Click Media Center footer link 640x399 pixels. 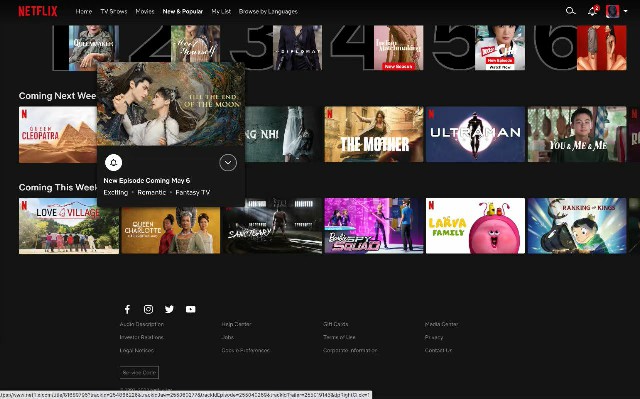(x=441, y=324)
